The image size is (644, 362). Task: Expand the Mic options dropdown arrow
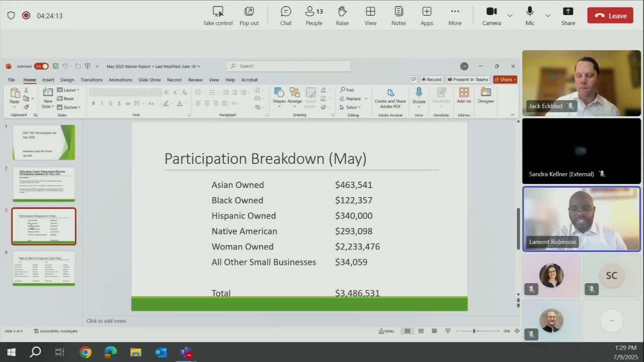coord(548,16)
